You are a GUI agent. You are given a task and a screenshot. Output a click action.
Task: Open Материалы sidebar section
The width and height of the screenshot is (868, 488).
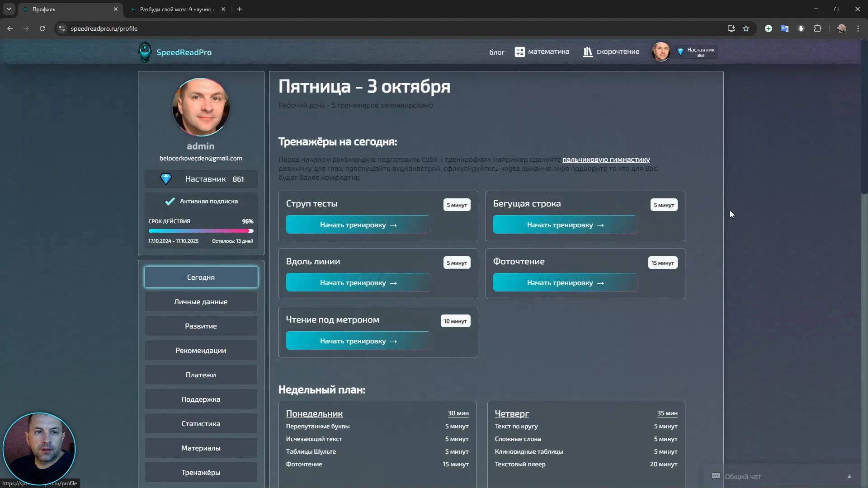point(201,448)
